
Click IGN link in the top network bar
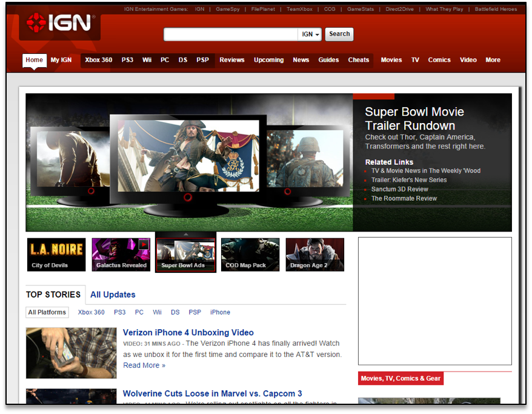pos(199,9)
